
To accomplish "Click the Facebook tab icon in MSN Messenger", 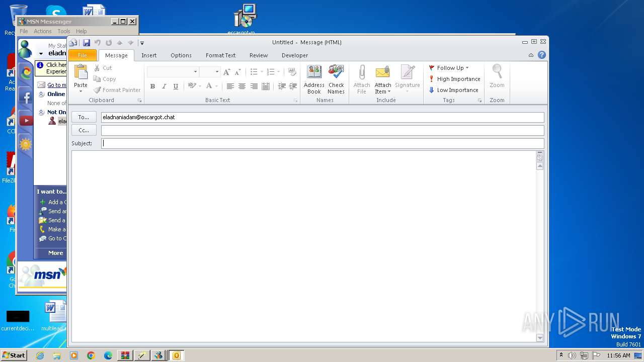I will pyautogui.click(x=25, y=96).
